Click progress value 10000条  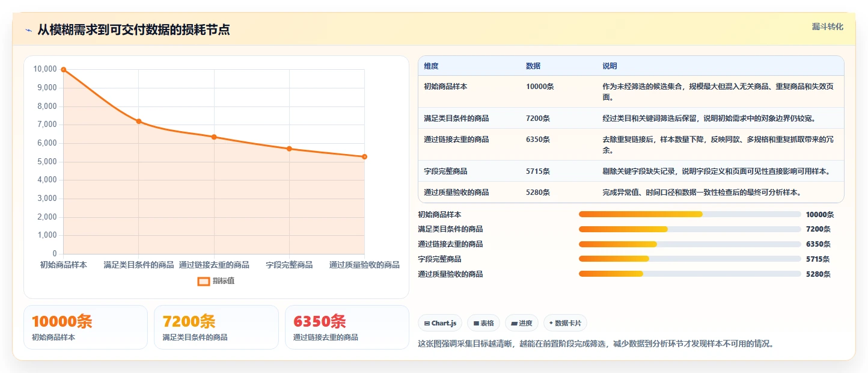coord(820,215)
